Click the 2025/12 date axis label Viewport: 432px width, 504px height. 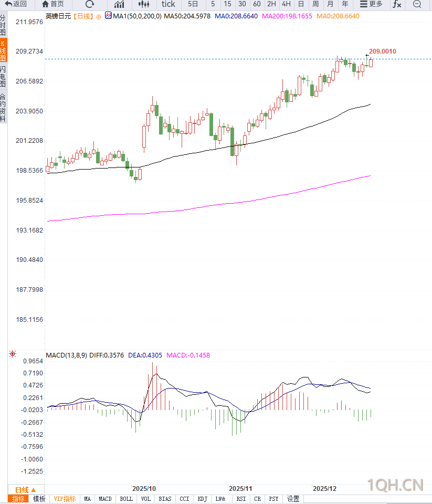tap(324, 489)
